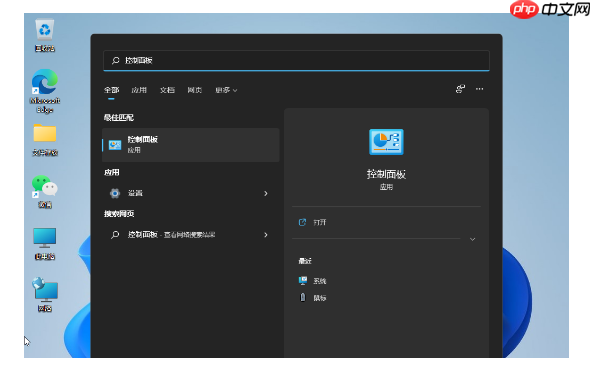Select the 控制面板 best match result
Screen dimensions: 591x377
(191, 145)
